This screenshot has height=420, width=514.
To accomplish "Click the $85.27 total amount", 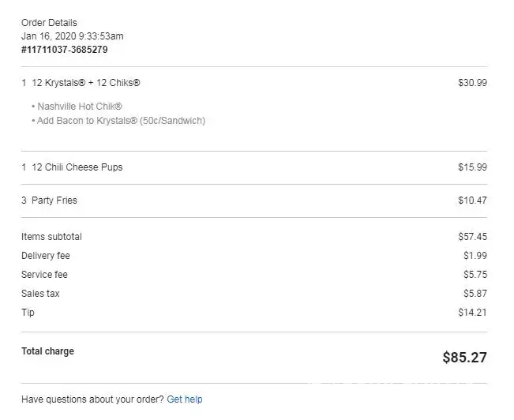I will [464, 358].
